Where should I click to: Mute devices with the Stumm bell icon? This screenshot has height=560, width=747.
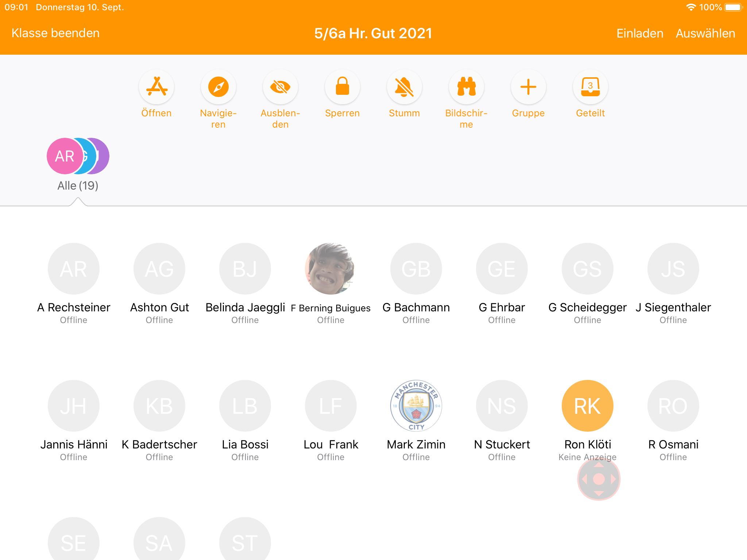tap(404, 87)
